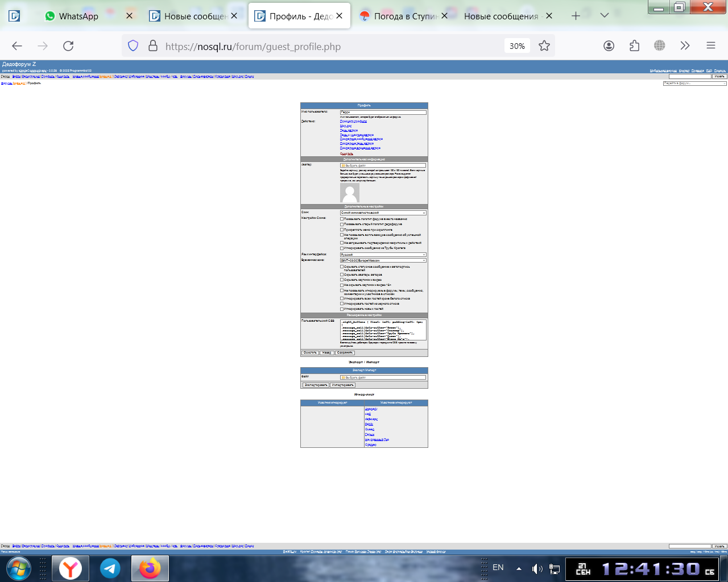
Task: Click the tracking protection shield icon
Action: (x=133, y=46)
